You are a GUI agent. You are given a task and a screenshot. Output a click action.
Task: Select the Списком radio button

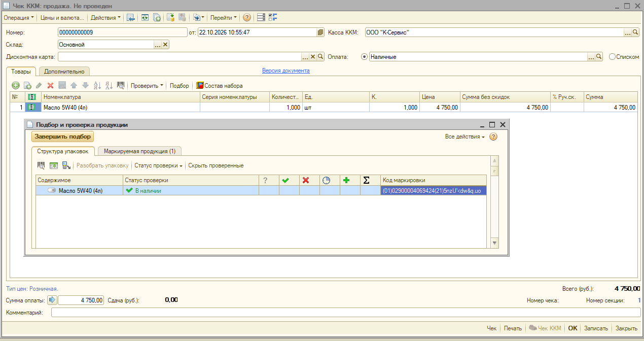click(x=612, y=57)
